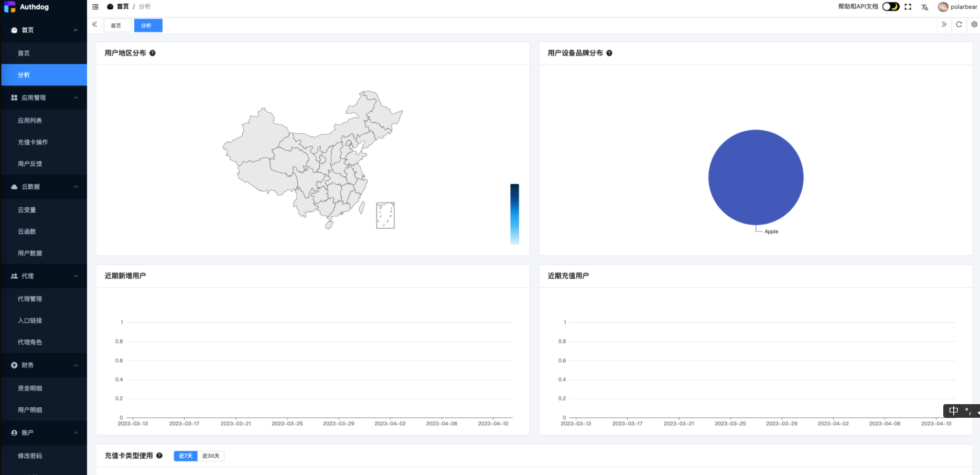980x475 pixels.
Task: Open the language switcher icon
Action: (924, 7)
